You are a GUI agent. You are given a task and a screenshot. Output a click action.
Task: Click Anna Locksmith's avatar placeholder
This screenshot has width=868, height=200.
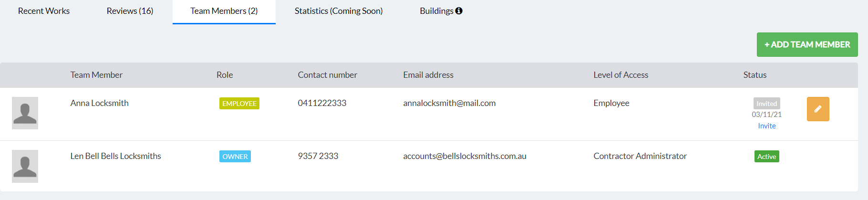point(25,113)
